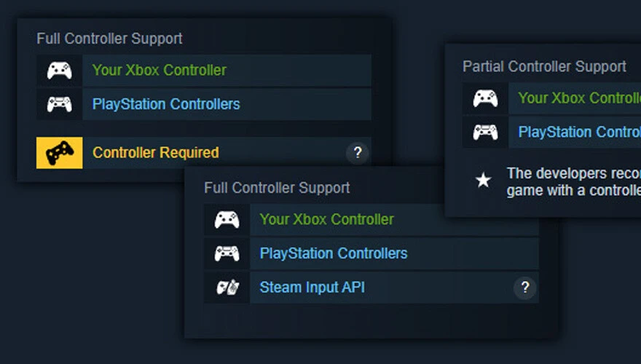Click the Steam Input API controller icon

pos(227,288)
